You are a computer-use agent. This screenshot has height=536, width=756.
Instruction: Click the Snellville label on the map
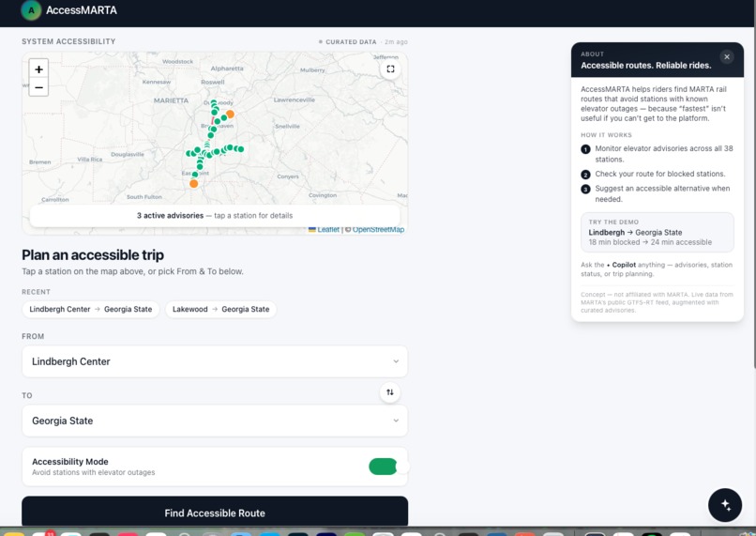click(287, 127)
